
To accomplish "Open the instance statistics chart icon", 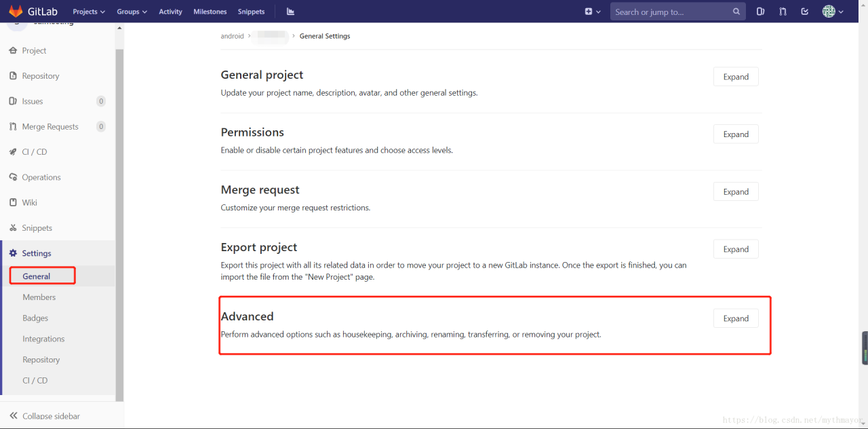I will click(x=291, y=12).
